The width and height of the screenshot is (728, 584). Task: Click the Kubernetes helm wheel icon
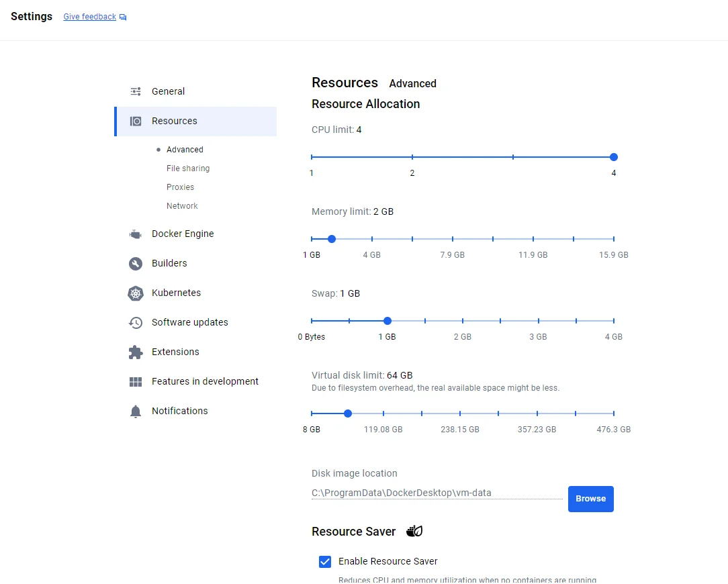[x=134, y=293]
